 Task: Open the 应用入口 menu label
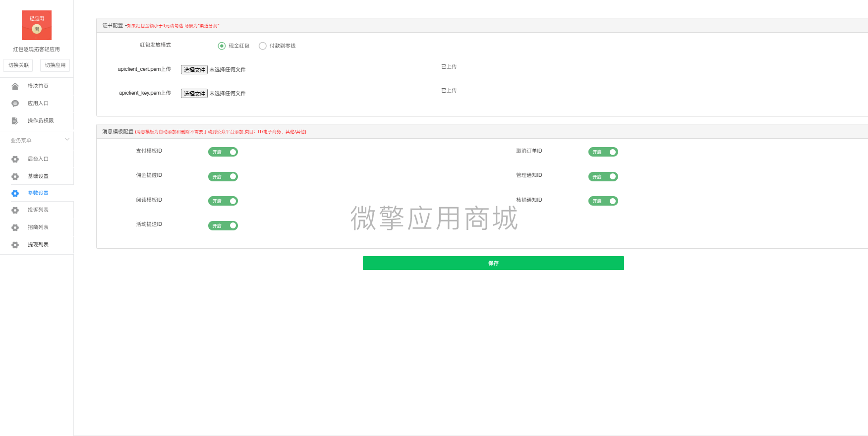[38, 104]
